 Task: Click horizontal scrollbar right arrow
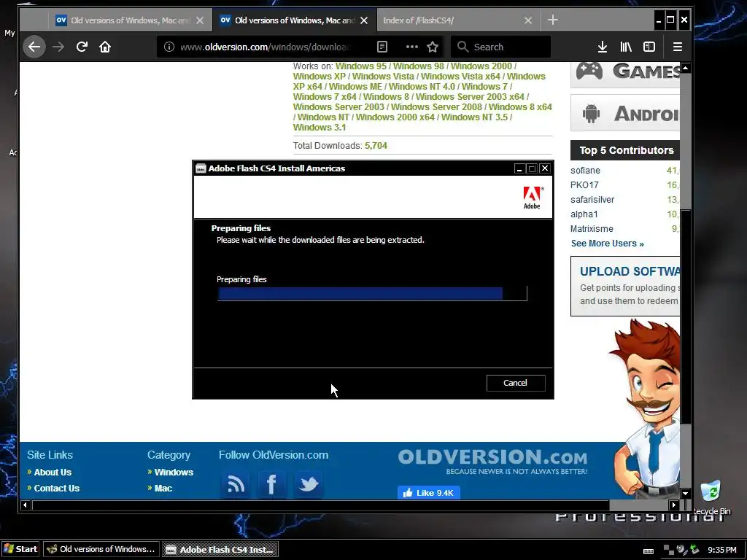(673, 505)
